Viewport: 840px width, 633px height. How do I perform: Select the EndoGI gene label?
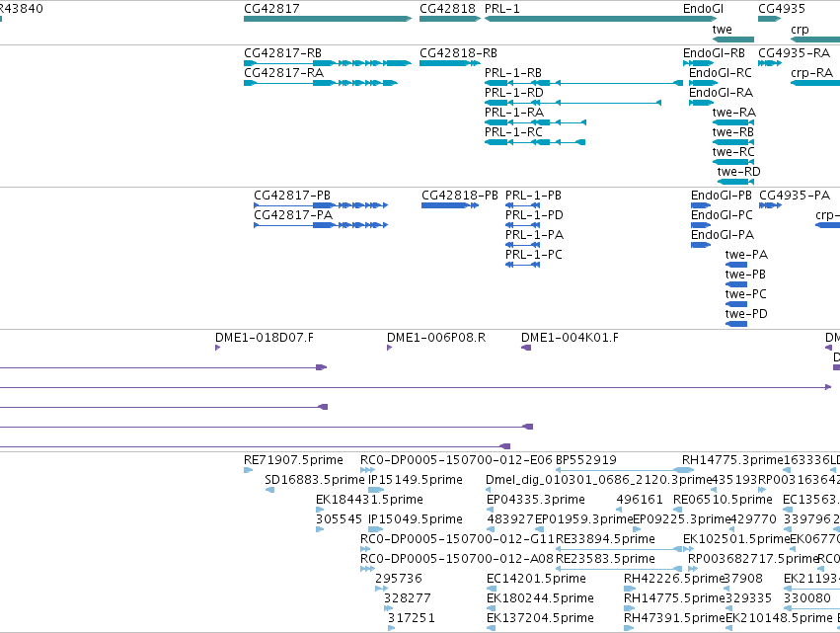click(703, 9)
